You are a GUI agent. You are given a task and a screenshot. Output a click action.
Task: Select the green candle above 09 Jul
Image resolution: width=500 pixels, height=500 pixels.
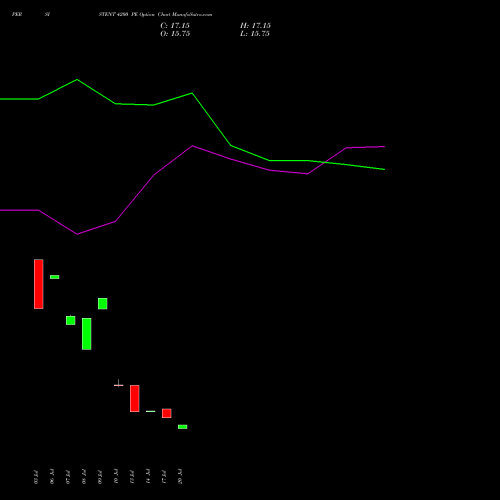point(103,304)
